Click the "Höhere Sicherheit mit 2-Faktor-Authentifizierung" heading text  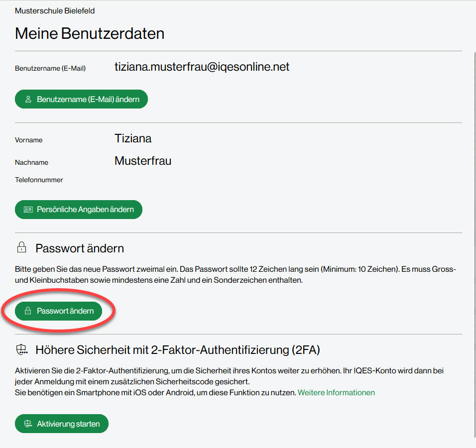[x=177, y=350]
